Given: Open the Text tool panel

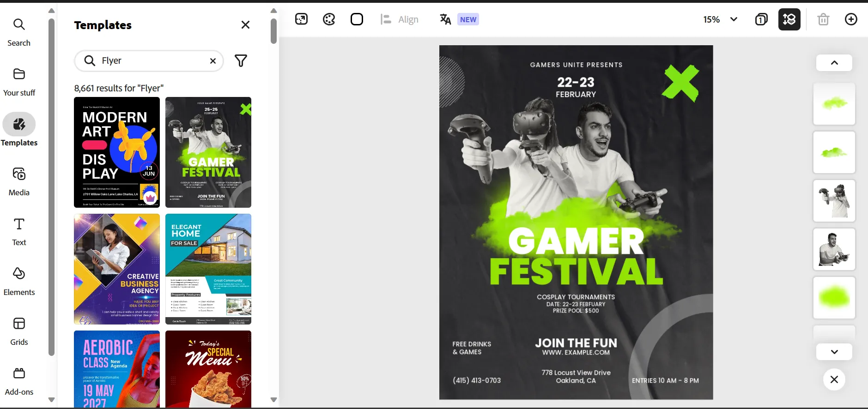Looking at the screenshot, I should (19, 232).
